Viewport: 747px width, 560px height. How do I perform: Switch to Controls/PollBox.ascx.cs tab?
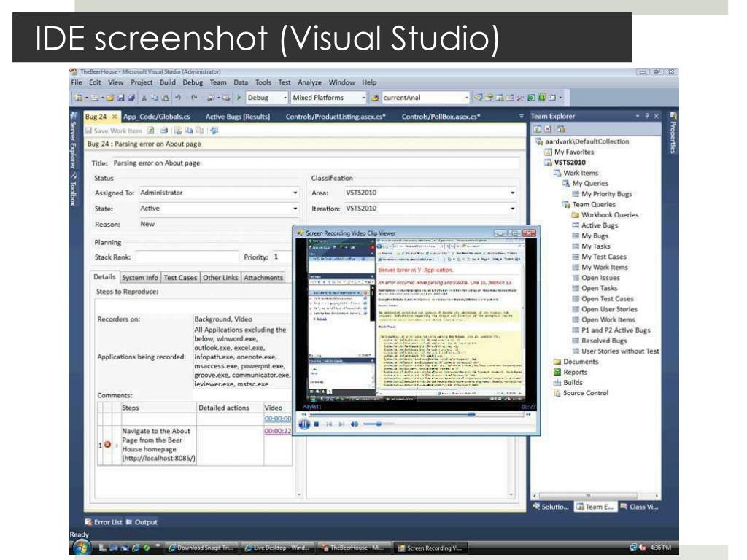(441, 117)
